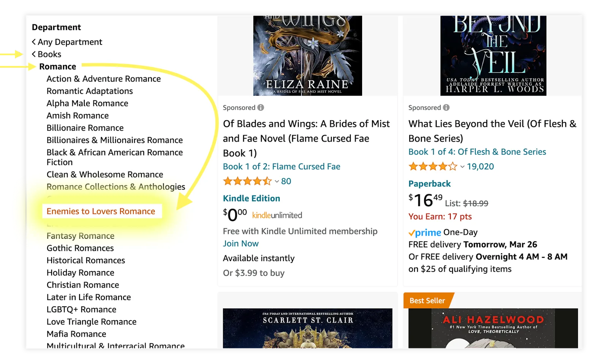Choose Fantasy Romance category
Screen dimensions: 608x364
click(81, 236)
